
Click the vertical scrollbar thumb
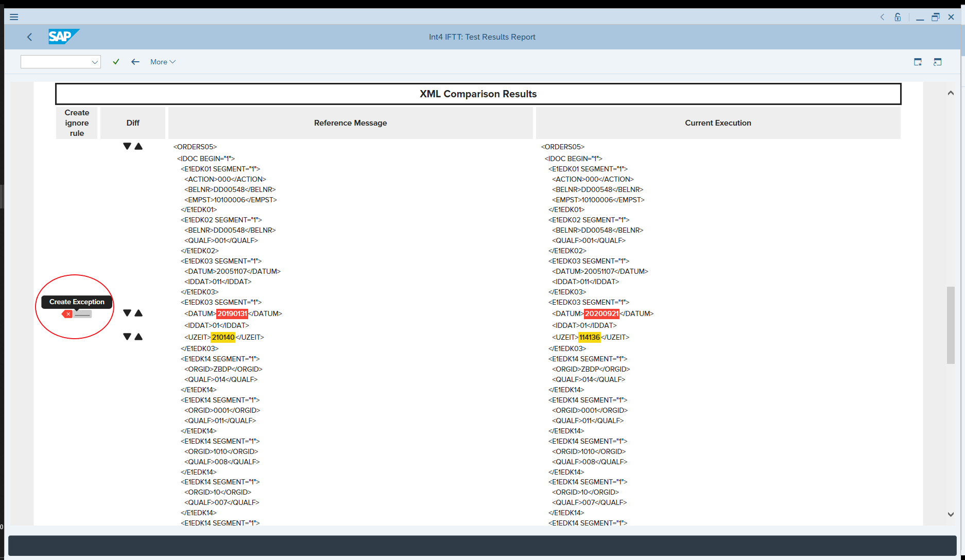951,325
